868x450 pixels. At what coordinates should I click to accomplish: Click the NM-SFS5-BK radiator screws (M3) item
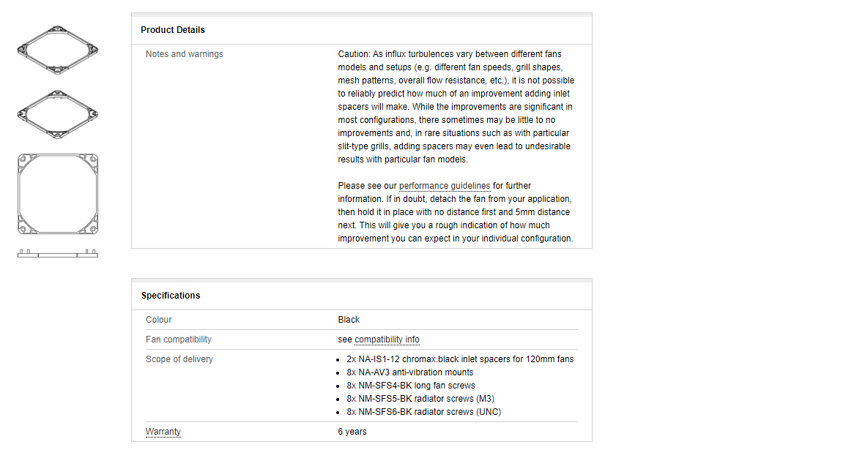tap(420, 399)
